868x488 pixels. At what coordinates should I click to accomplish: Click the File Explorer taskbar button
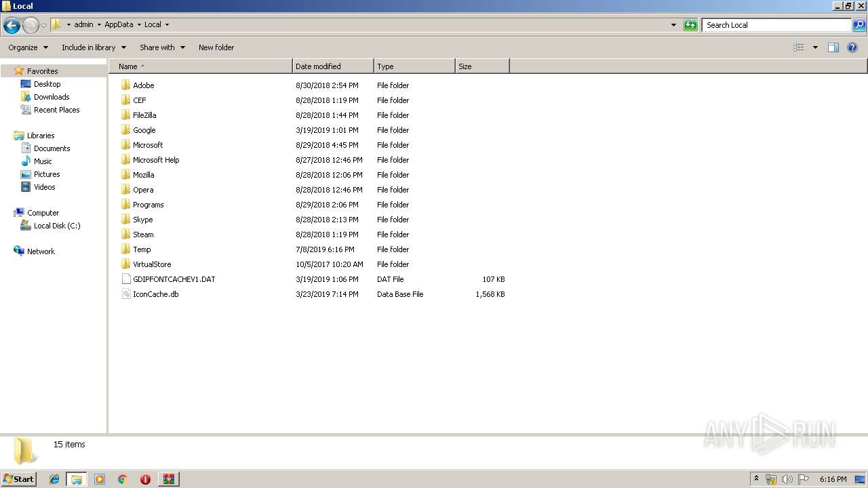pos(77,479)
